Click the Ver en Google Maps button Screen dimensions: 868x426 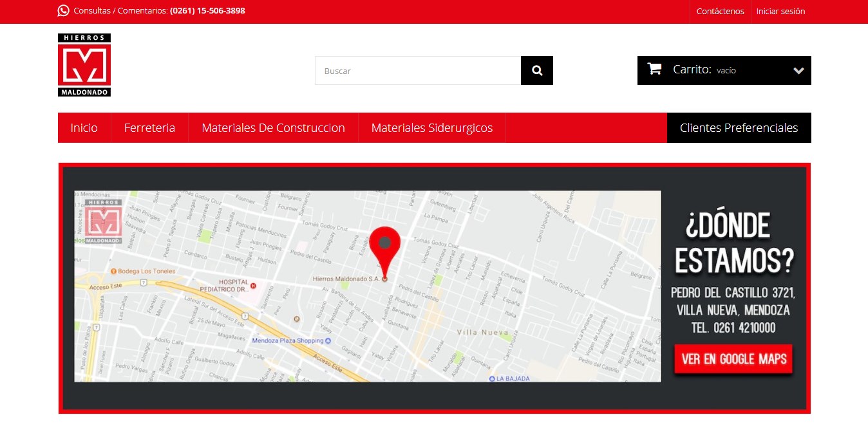pos(734,359)
